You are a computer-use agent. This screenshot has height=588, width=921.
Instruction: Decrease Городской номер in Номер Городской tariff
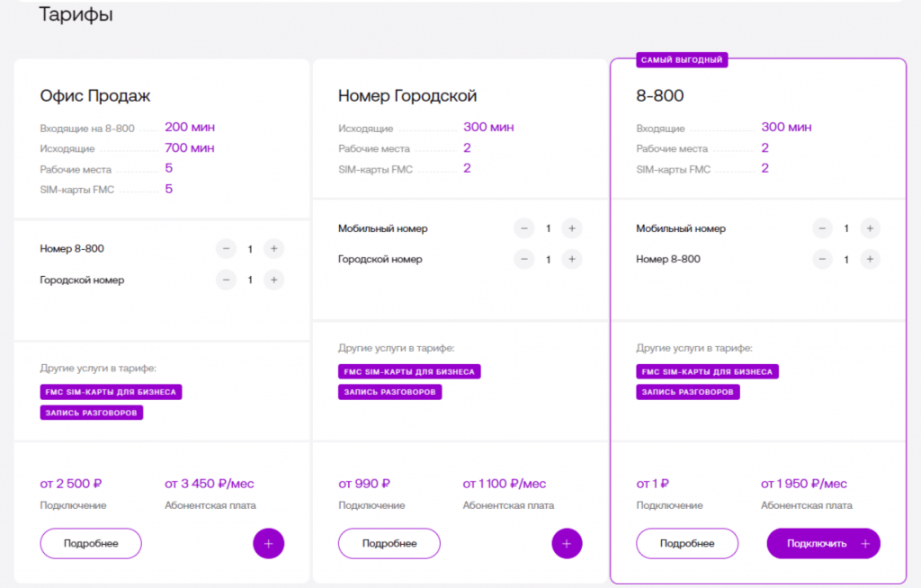click(x=523, y=259)
